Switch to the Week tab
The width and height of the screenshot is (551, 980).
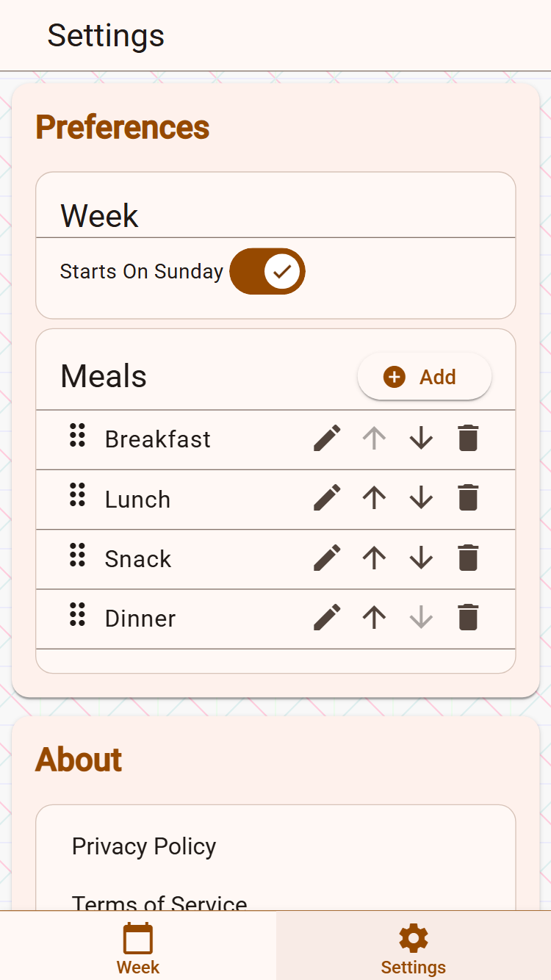point(138,947)
